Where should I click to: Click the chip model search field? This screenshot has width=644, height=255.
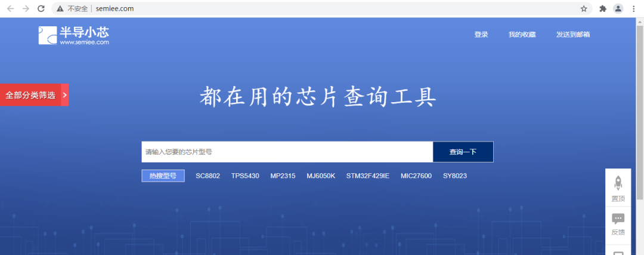287,152
